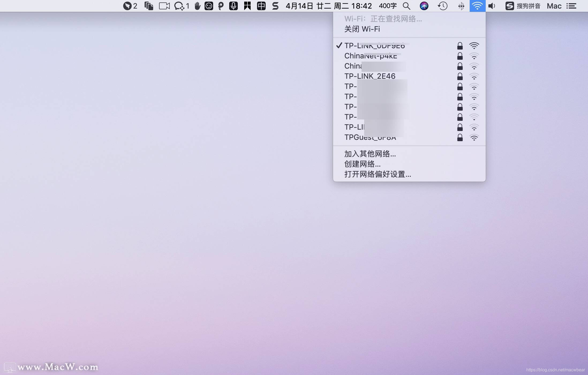Image resolution: width=588 pixels, height=375 pixels.
Task: Click the 400字 word count item
Action: tap(388, 6)
